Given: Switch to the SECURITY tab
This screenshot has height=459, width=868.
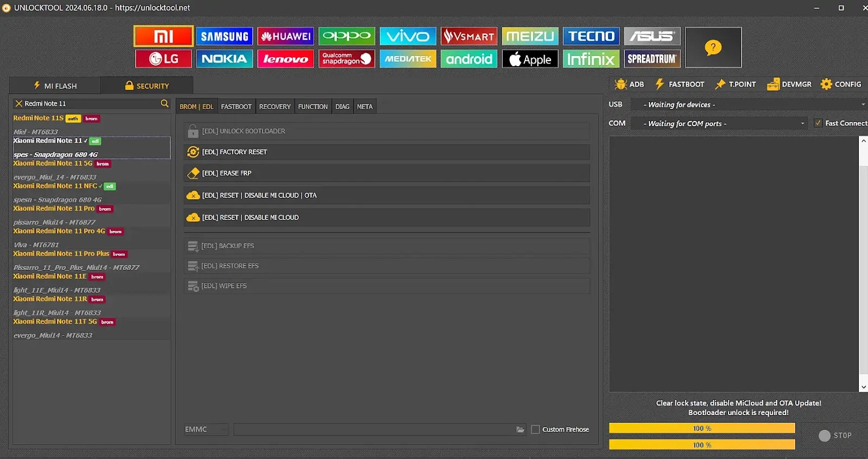Looking at the screenshot, I should 147,86.
